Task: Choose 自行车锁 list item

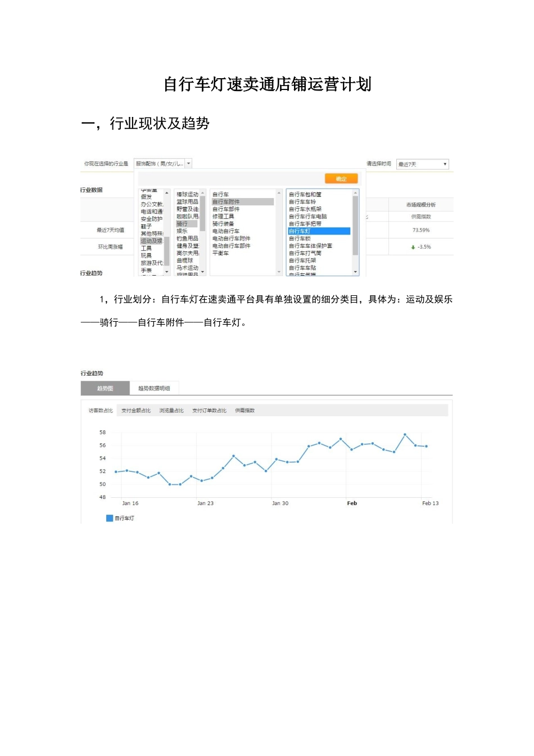Action: point(300,238)
